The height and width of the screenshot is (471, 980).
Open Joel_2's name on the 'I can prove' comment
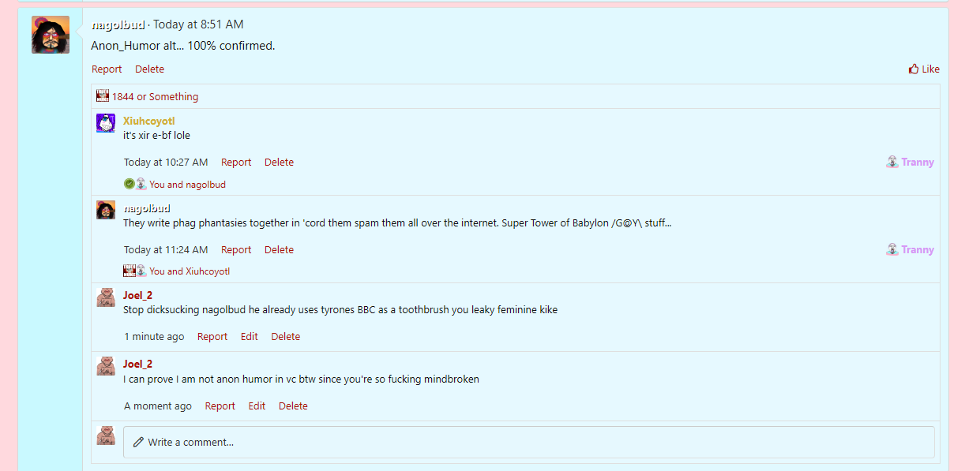137,364
